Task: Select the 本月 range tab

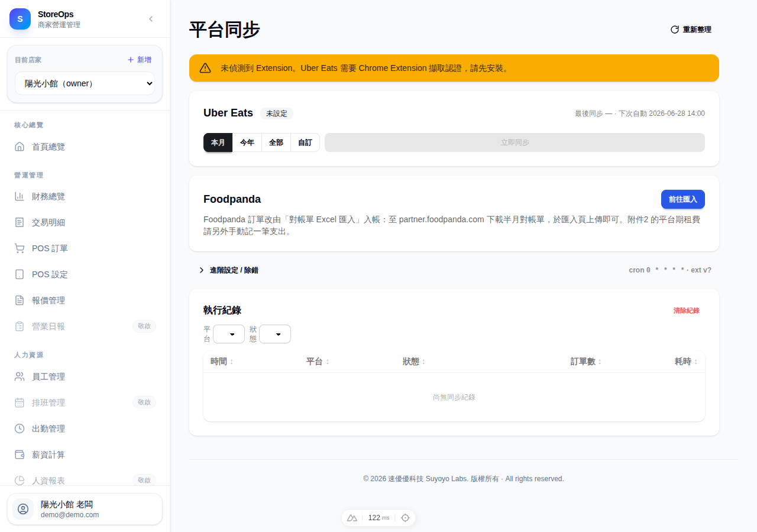Action: pos(218,142)
